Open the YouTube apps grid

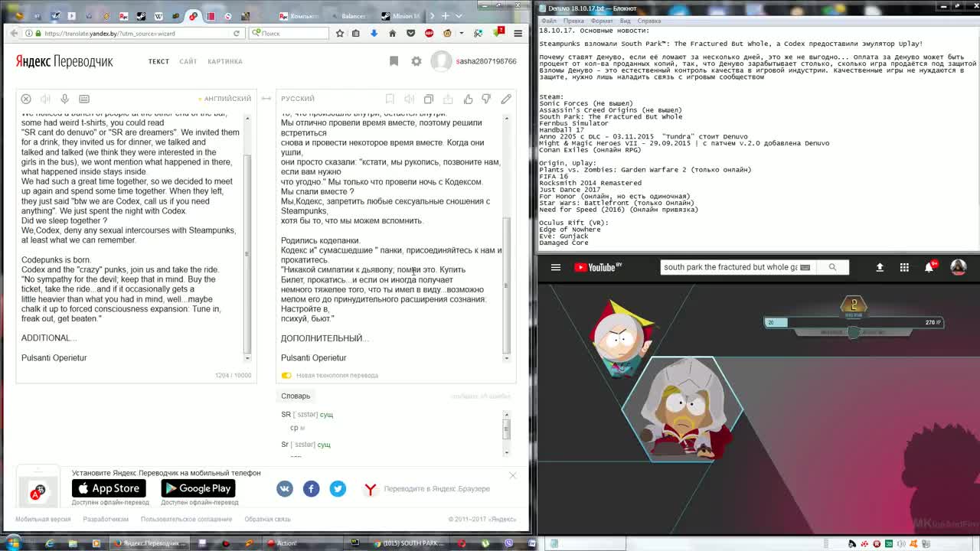click(904, 267)
